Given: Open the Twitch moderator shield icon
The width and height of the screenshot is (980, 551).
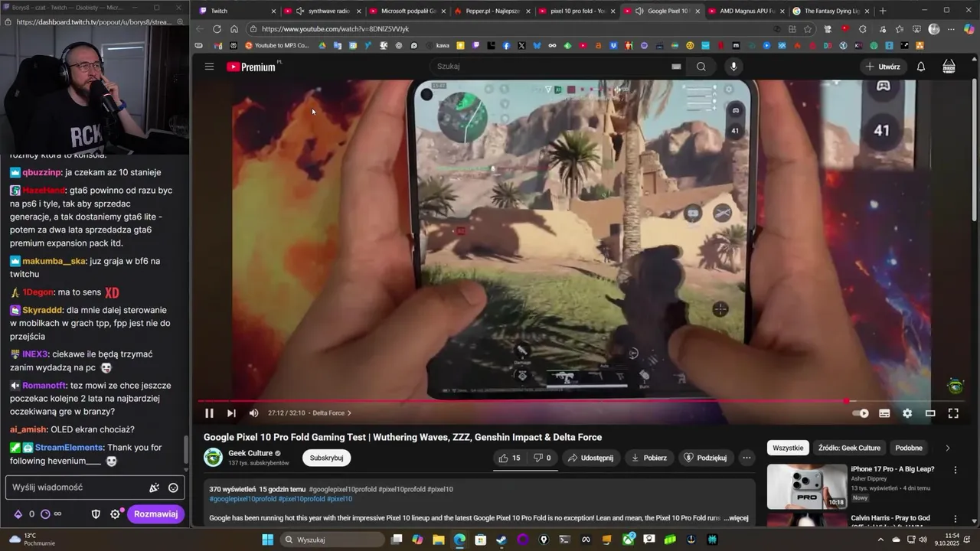Looking at the screenshot, I should tap(96, 514).
